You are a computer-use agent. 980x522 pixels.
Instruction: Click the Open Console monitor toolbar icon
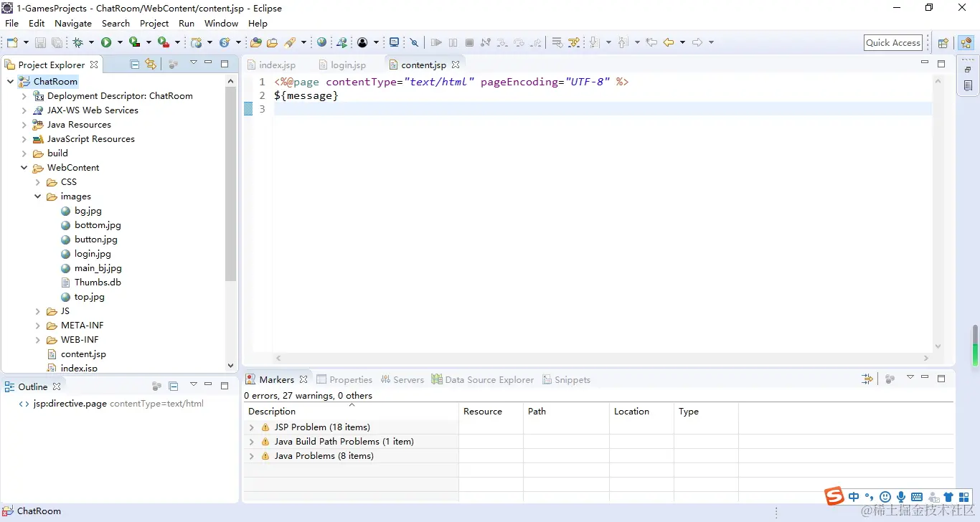tap(394, 42)
